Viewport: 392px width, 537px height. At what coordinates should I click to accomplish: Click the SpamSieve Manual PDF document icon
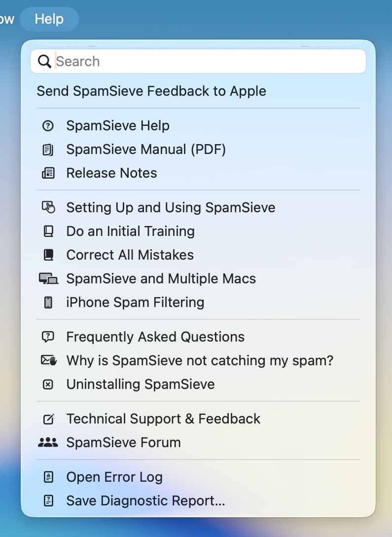(x=47, y=150)
